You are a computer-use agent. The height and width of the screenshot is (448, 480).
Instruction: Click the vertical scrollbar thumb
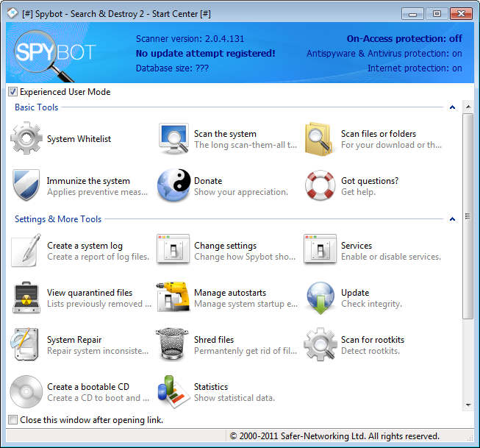[x=468, y=216]
